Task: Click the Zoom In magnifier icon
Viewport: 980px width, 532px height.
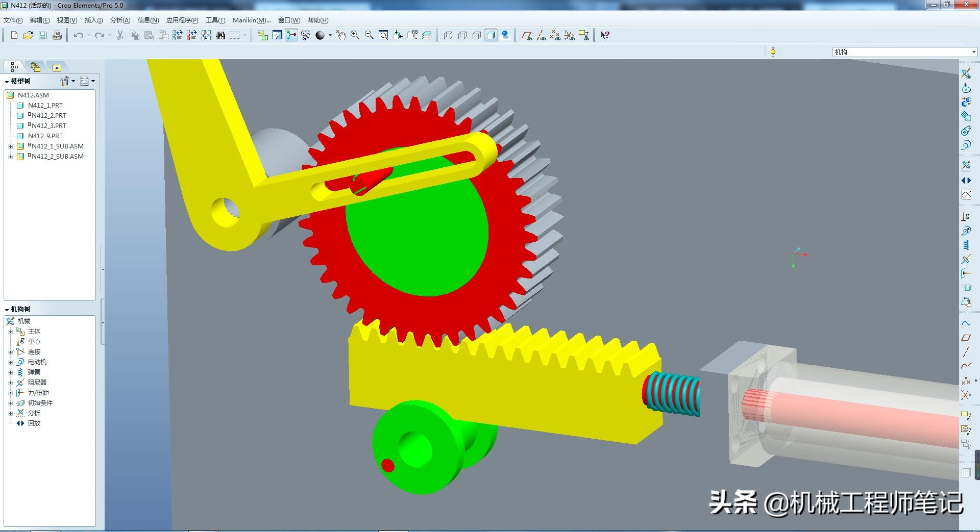Action: pyautogui.click(x=355, y=35)
